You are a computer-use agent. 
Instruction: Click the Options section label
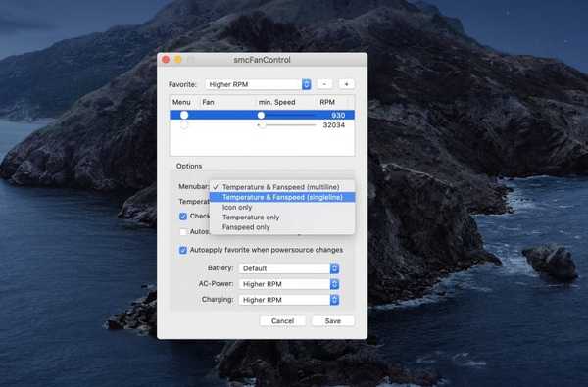(189, 166)
